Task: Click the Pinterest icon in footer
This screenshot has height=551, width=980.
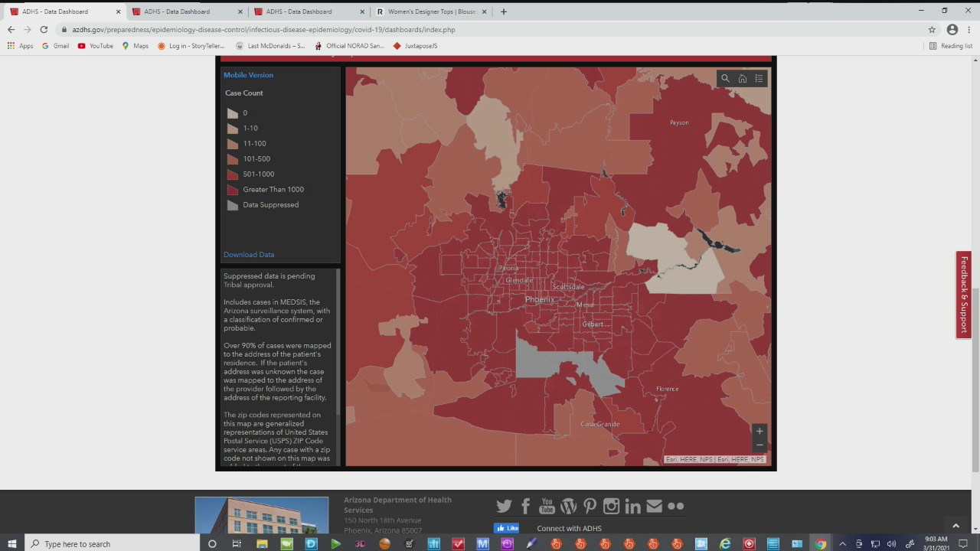Action: (x=590, y=506)
